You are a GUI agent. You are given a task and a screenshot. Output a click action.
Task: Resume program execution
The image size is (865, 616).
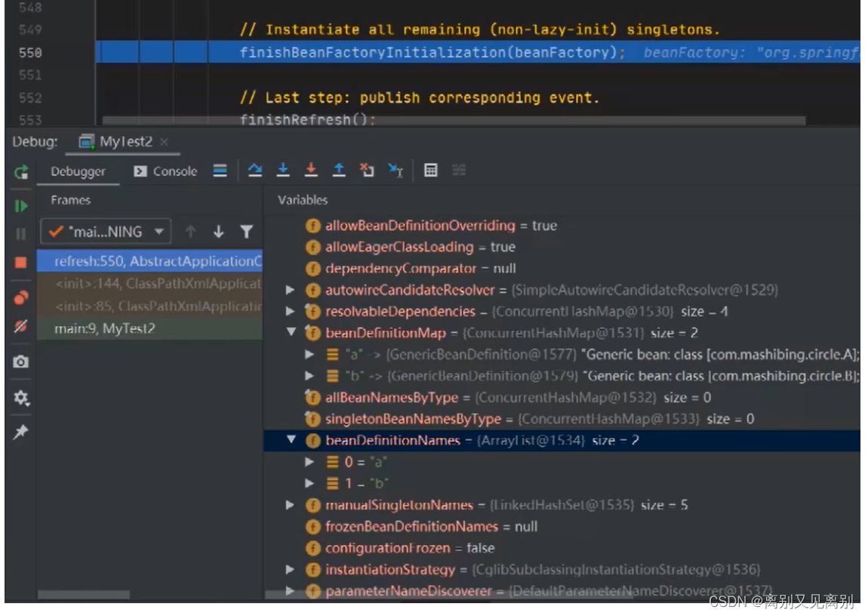[x=21, y=206]
